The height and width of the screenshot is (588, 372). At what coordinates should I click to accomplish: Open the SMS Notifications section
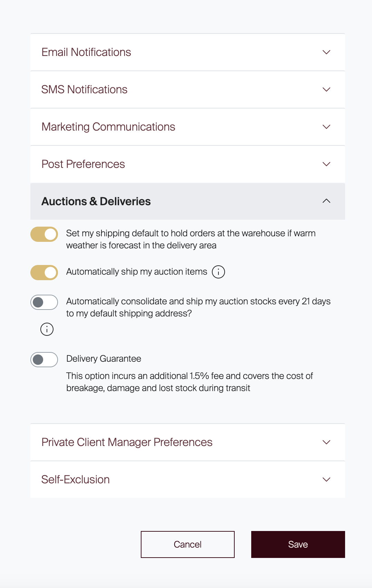coord(188,89)
